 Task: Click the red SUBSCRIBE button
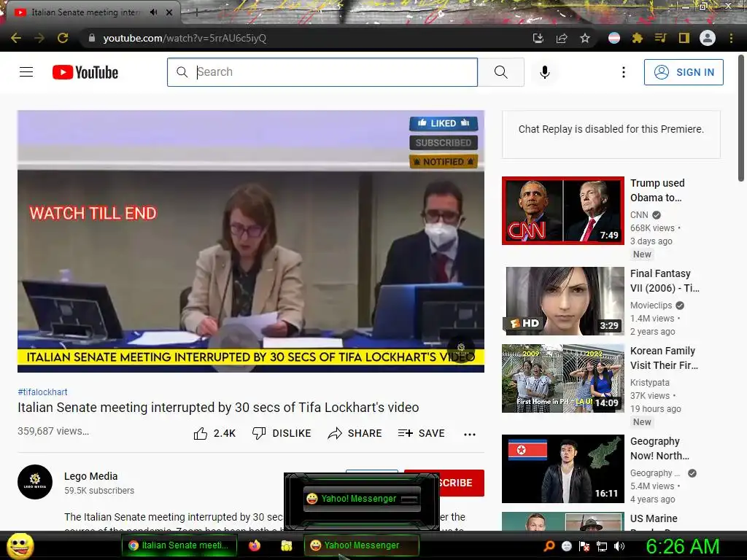tap(461, 483)
